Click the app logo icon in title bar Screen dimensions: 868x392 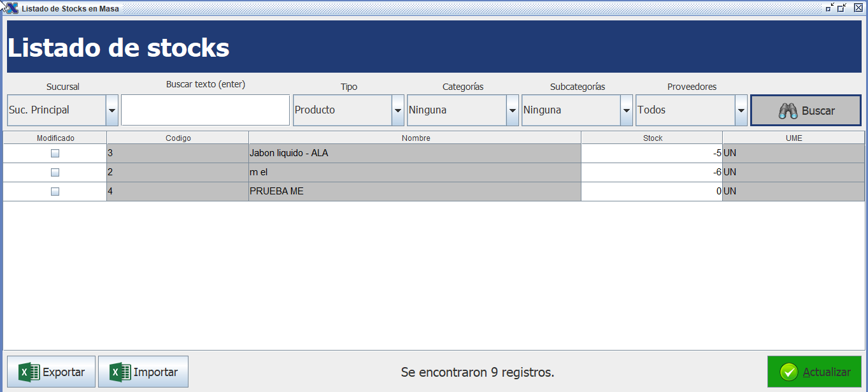12,9
